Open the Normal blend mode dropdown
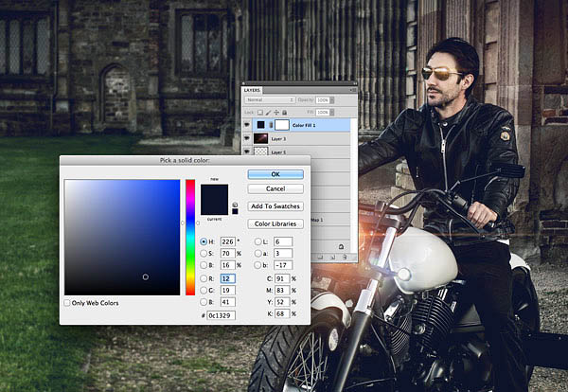The image size is (568, 392). (x=270, y=99)
